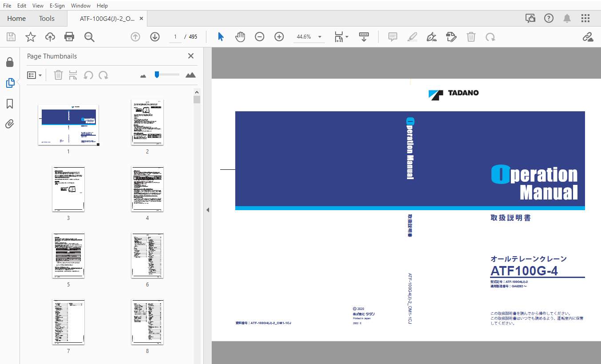
Task: Open the share with others icon
Action: click(530, 18)
